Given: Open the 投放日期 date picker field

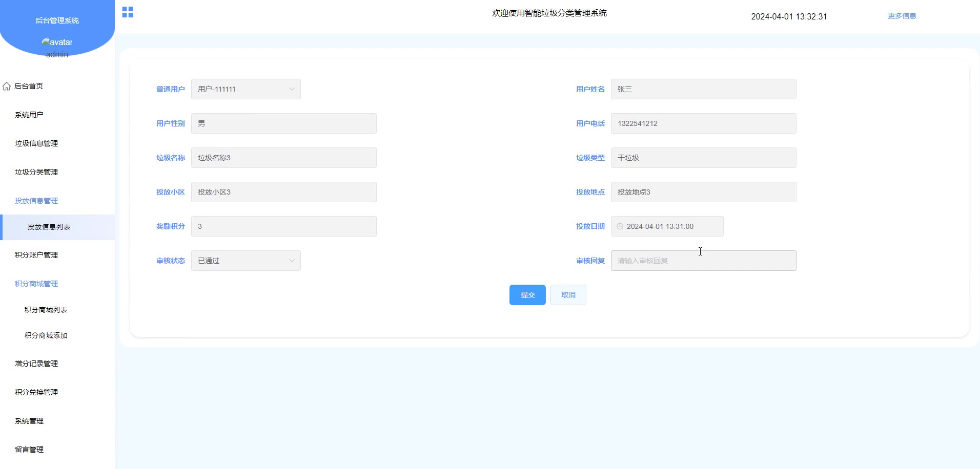Looking at the screenshot, I should 667,226.
